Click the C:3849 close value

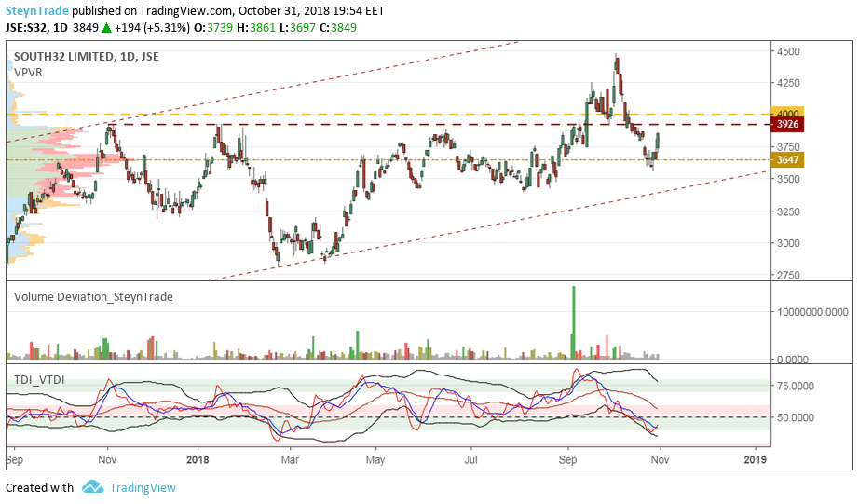click(338, 27)
